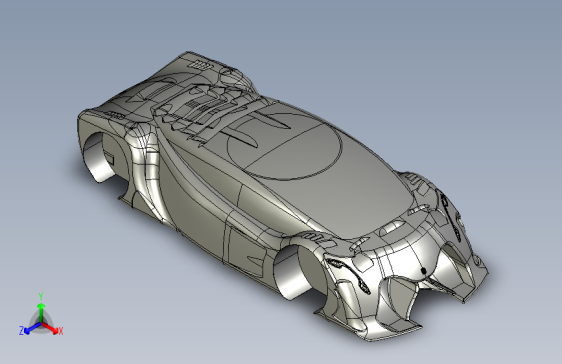The height and width of the screenshot is (364, 562).
Task: Select the car body 3D model
Action: (x=282, y=196)
